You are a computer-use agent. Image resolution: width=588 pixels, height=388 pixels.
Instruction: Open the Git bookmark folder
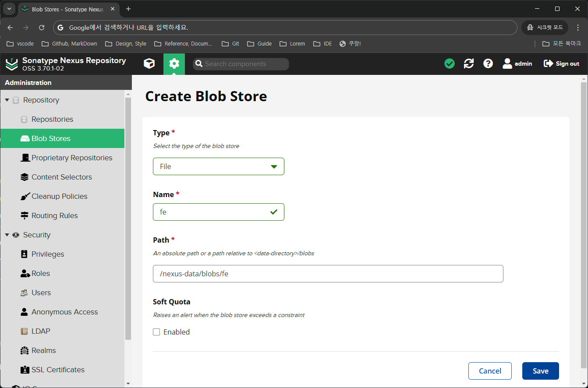tap(230, 43)
